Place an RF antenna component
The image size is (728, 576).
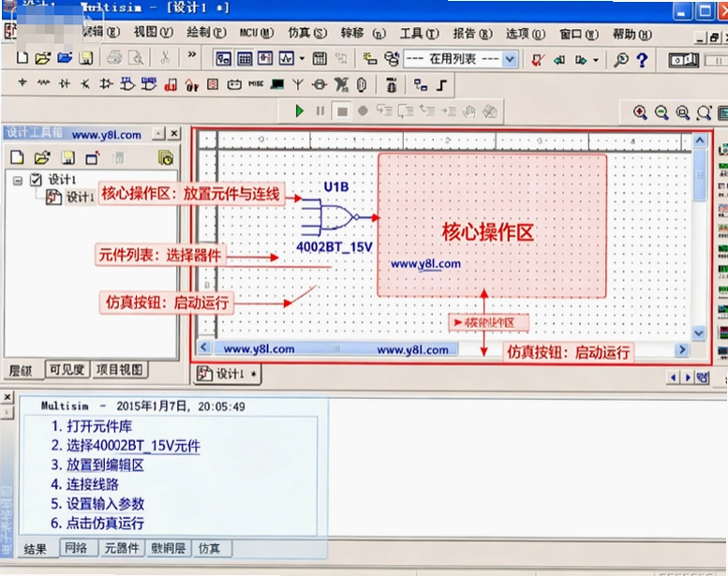point(298,84)
